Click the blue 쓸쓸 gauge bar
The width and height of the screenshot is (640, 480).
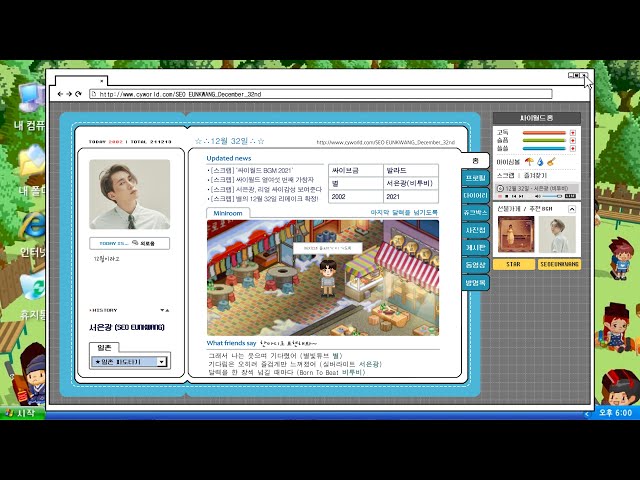click(544, 148)
